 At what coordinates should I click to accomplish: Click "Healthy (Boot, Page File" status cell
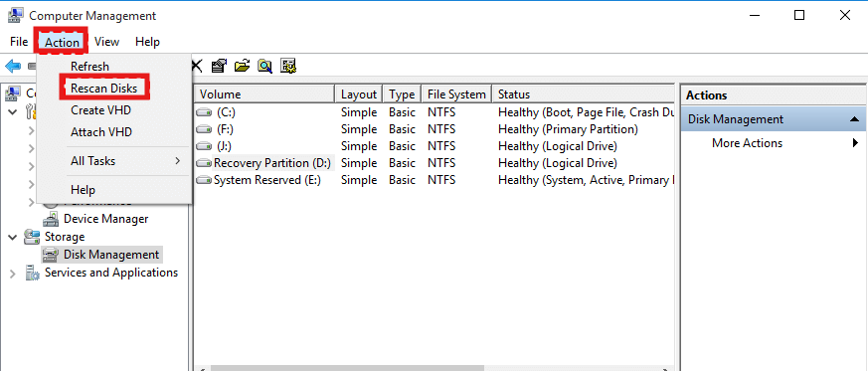coord(586,112)
